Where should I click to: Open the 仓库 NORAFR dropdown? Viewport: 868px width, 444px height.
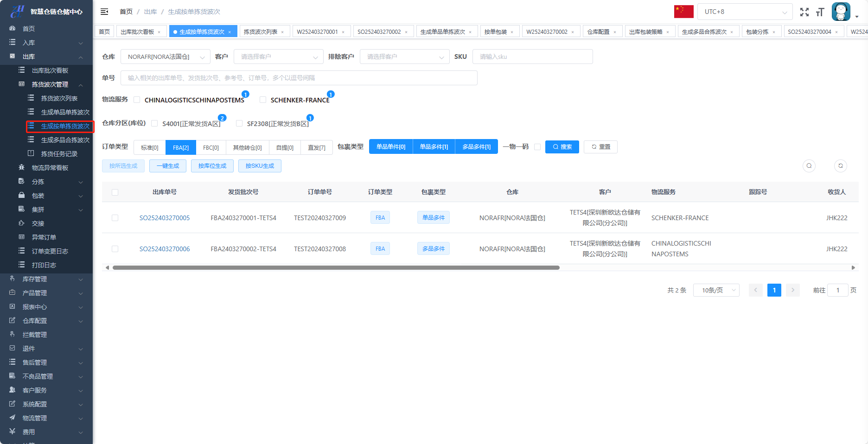point(164,57)
